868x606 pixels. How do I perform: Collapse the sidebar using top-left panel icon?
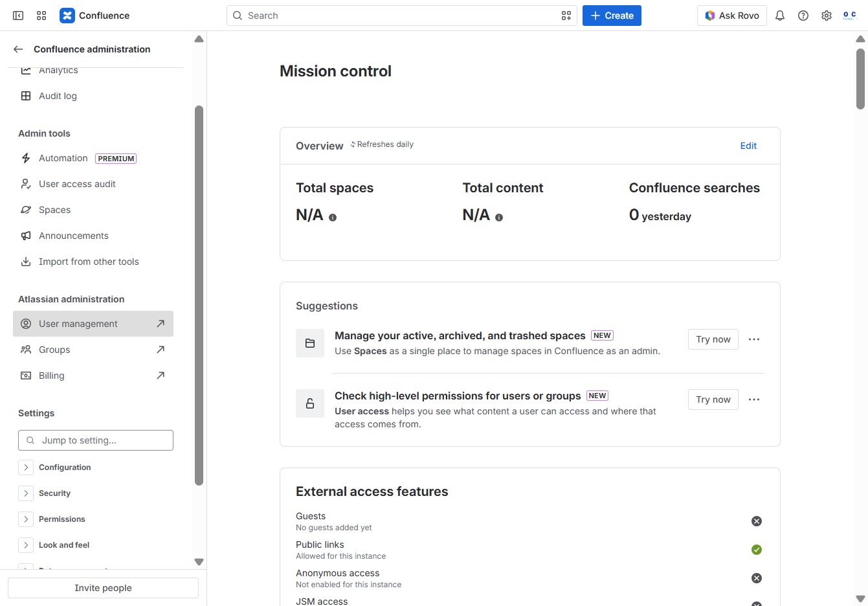tap(18, 16)
